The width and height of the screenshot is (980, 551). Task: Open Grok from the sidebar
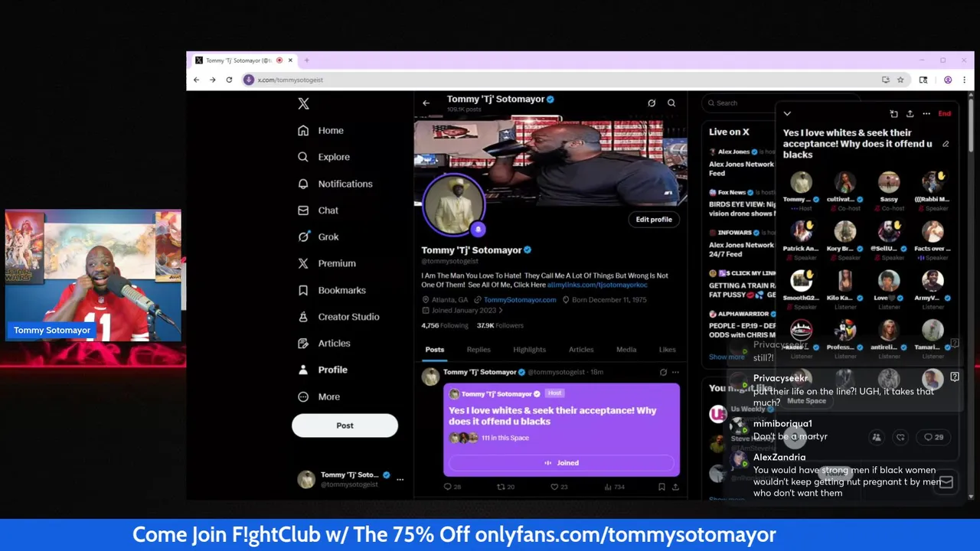tap(318, 237)
